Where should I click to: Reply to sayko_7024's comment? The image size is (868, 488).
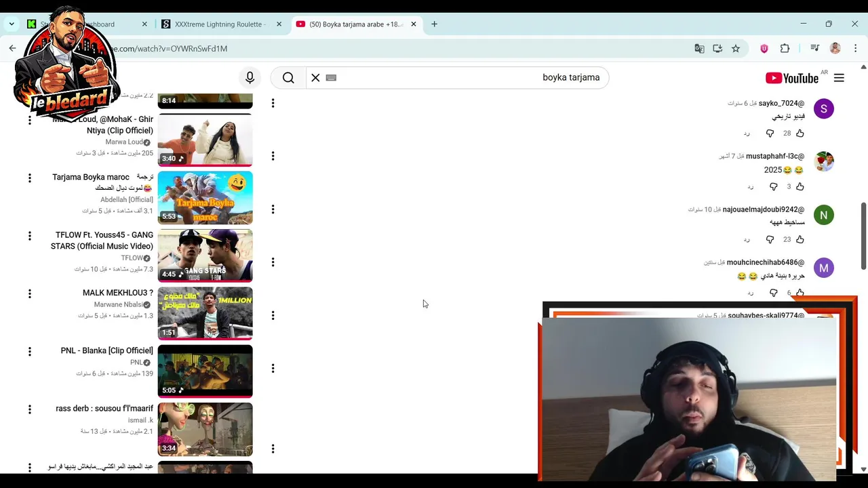pyautogui.click(x=747, y=134)
